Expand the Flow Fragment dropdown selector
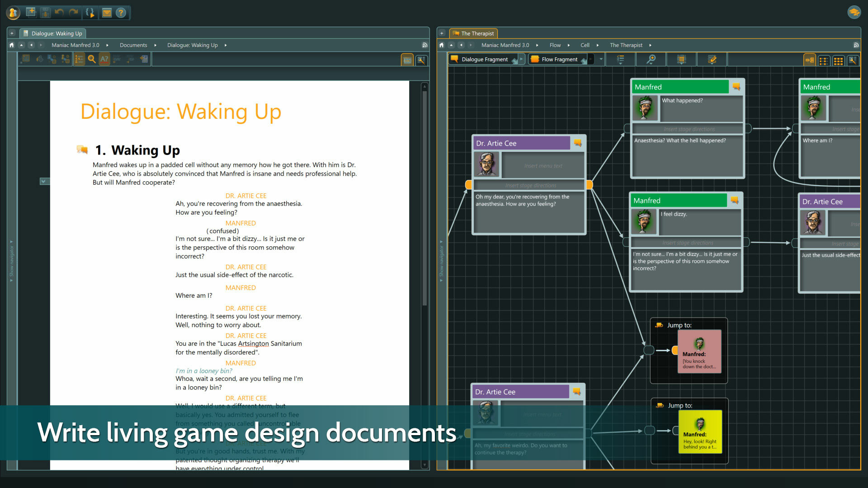 (x=600, y=59)
